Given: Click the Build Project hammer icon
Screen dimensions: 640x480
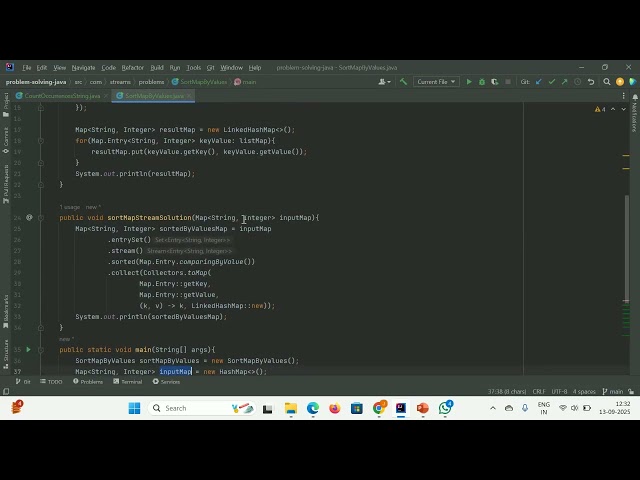Looking at the screenshot, I should tap(403, 82).
